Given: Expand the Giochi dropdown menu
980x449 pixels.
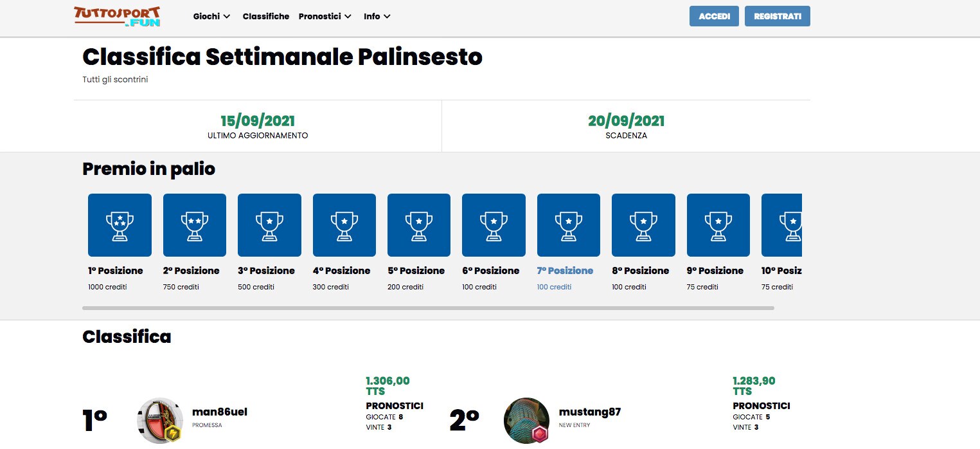Looking at the screenshot, I should point(211,16).
